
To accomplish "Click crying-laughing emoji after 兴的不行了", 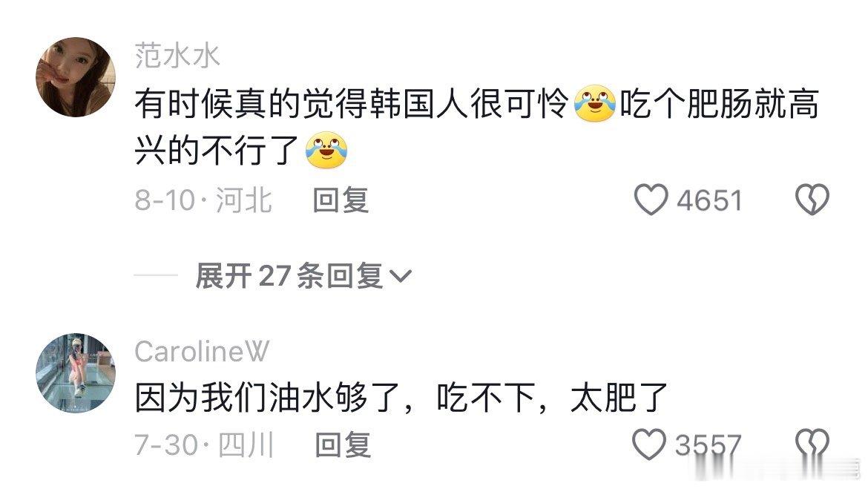I will 326,150.
